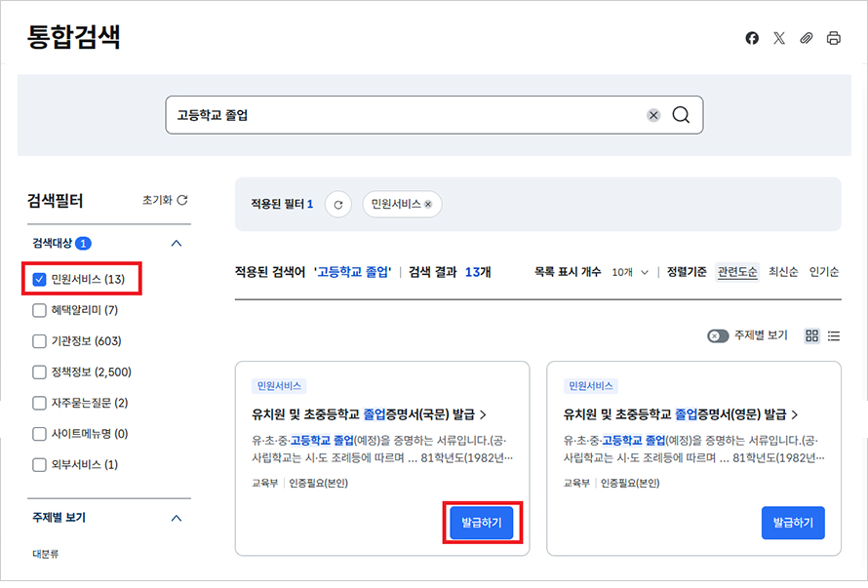Share the page on Facebook
This screenshot has height=588, width=868.
752,38
